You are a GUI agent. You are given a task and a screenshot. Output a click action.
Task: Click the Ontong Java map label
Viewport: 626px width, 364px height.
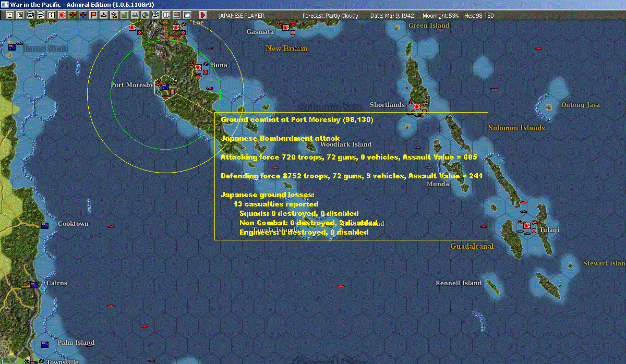[581, 105]
